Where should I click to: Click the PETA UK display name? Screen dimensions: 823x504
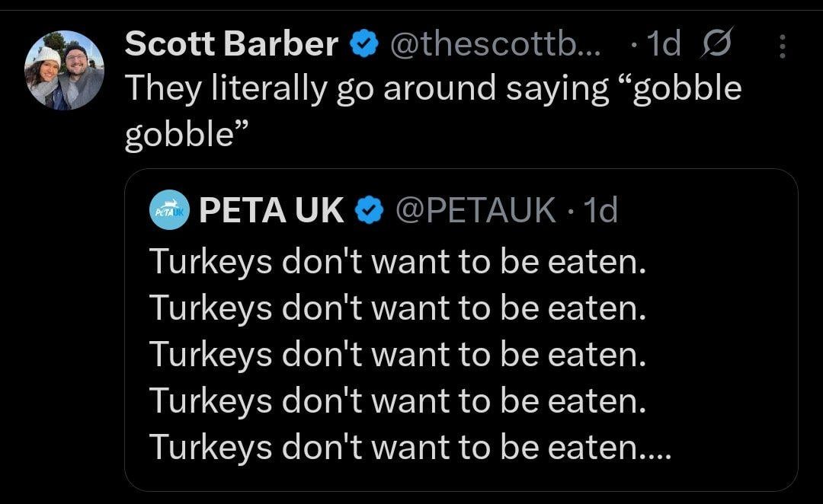point(271,210)
